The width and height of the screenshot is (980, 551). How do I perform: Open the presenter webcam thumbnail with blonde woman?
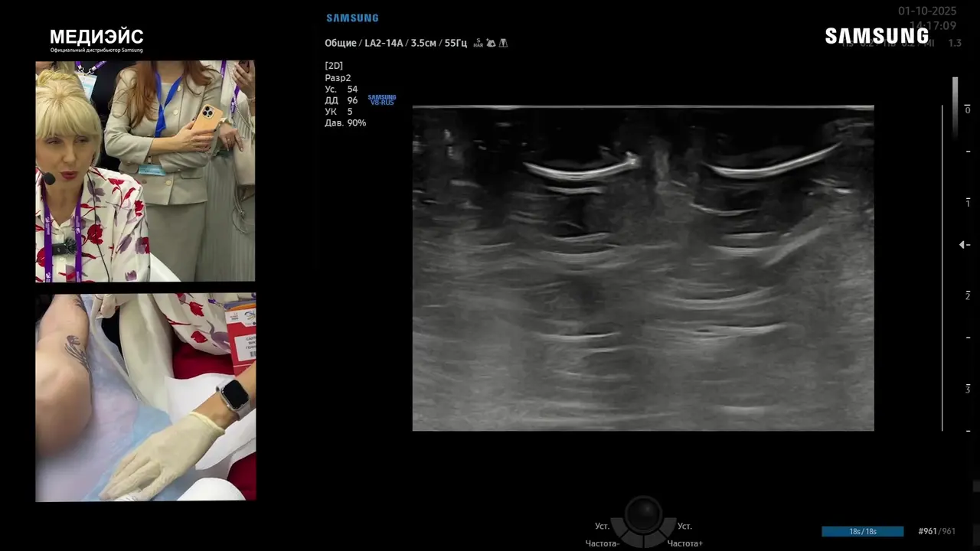pyautogui.click(x=145, y=171)
